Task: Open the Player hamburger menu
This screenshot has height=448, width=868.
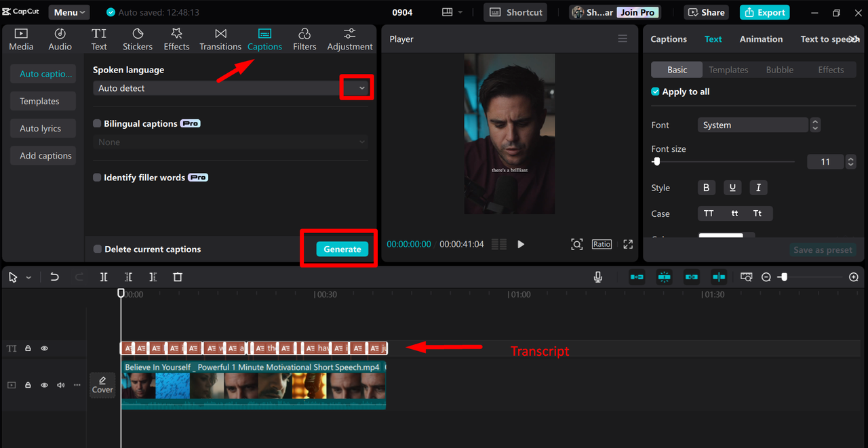Action: coord(623,39)
